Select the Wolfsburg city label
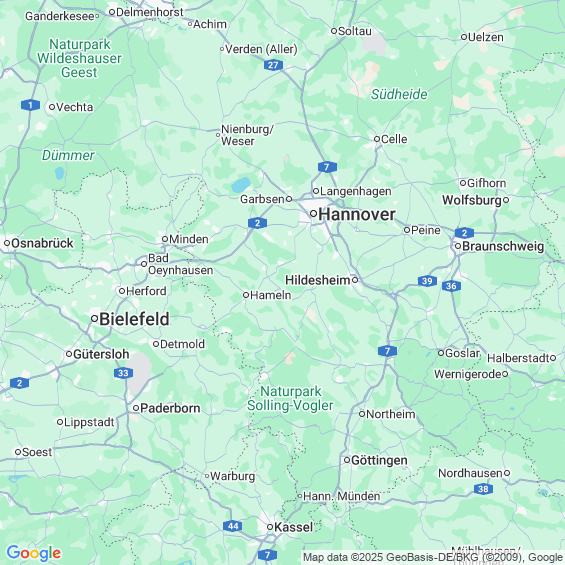Viewport: 565px width, 565px height. pos(472,200)
